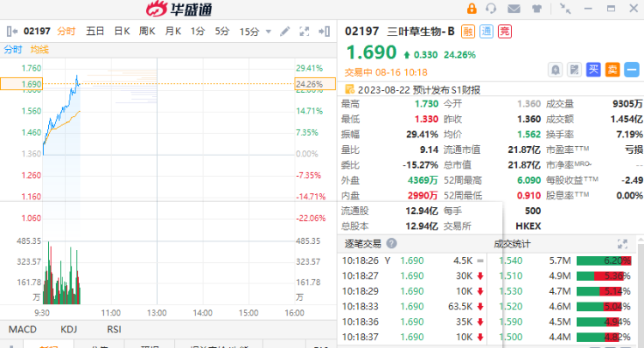644x348 pixels.
Task: Click the 6.20% volume distribution bar
Action: [604, 260]
